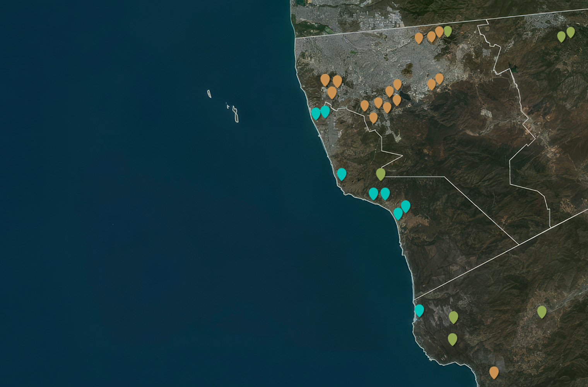Select the bottom orange pin of the western trio

pos(332,92)
